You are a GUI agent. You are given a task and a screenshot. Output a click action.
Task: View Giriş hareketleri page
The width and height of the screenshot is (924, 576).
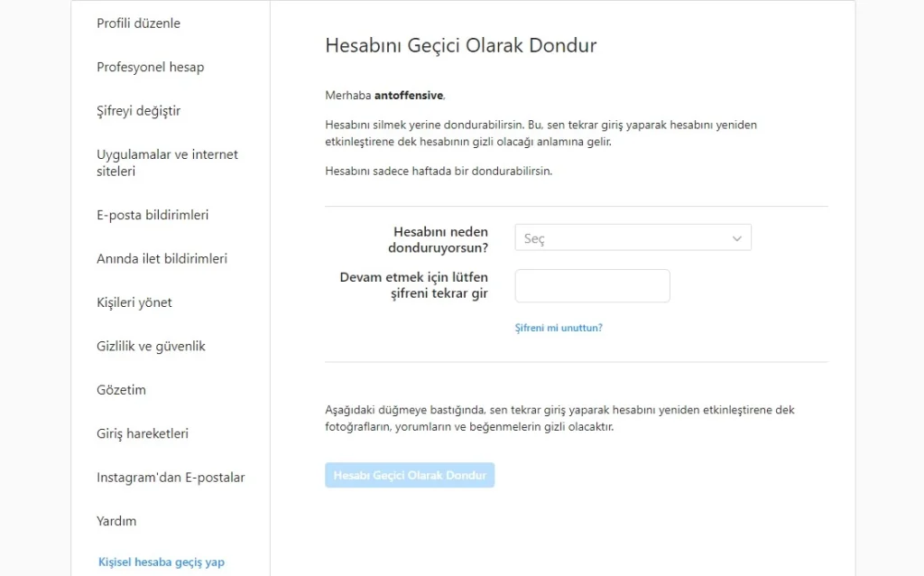(143, 433)
